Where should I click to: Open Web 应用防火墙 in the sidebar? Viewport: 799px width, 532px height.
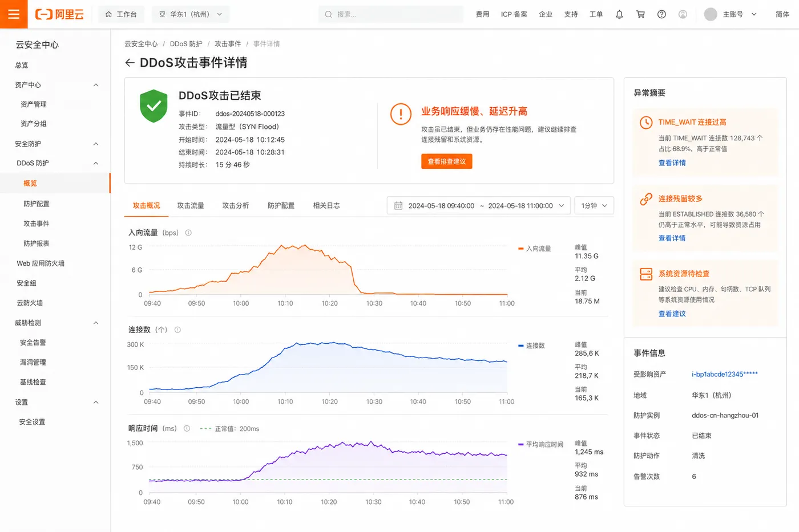[x=41, y=263]
